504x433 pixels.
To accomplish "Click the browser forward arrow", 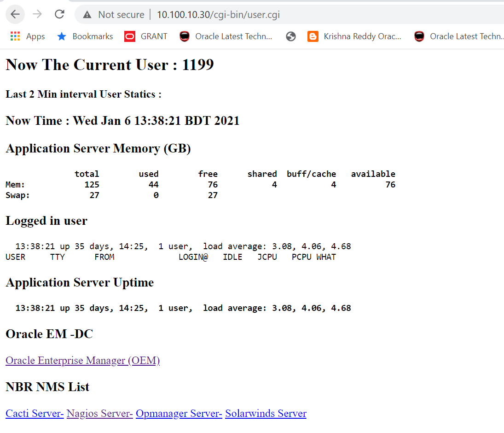I will 37,14.
